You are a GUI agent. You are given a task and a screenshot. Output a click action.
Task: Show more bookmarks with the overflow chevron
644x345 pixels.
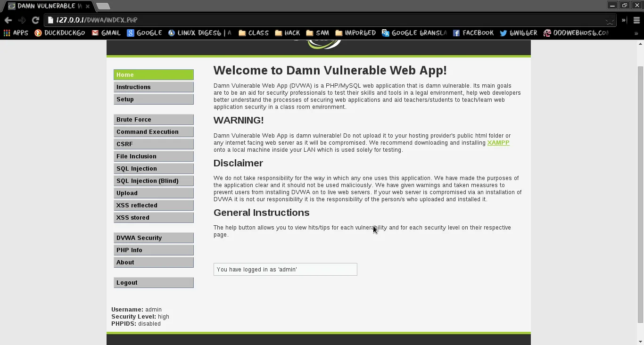click(636, 33)
